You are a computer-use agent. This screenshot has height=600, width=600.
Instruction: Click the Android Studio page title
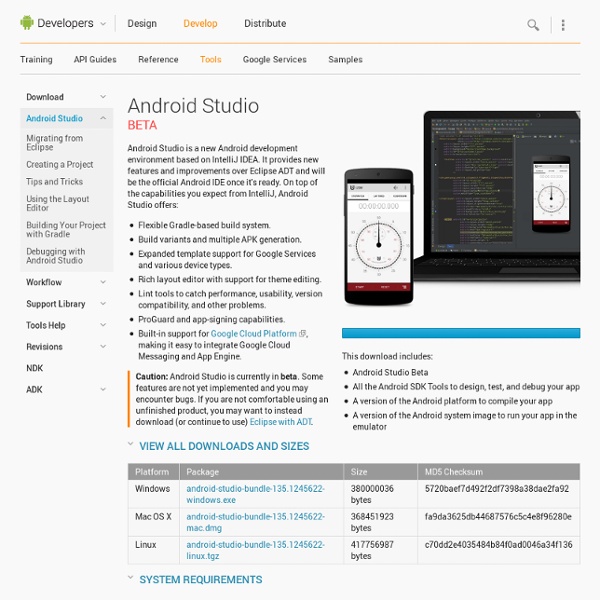click(x=193, y=106)
